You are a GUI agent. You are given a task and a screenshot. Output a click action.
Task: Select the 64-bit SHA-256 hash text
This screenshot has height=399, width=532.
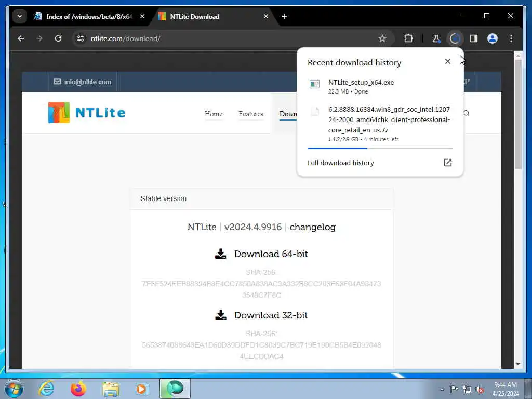click(261, 289)
